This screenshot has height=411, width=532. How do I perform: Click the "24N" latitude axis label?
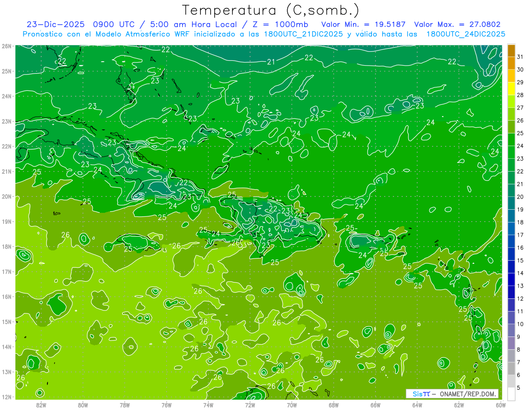pyautogui.click(x=6, y=96)
